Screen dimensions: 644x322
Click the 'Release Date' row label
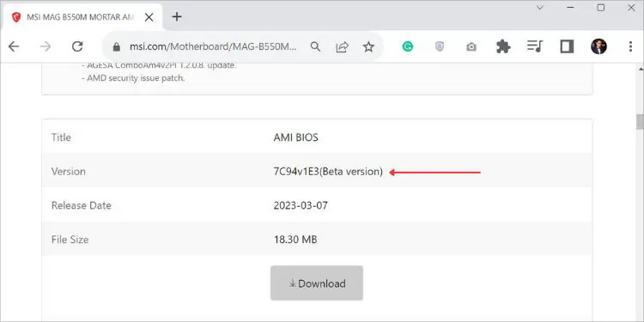(82, 205)
